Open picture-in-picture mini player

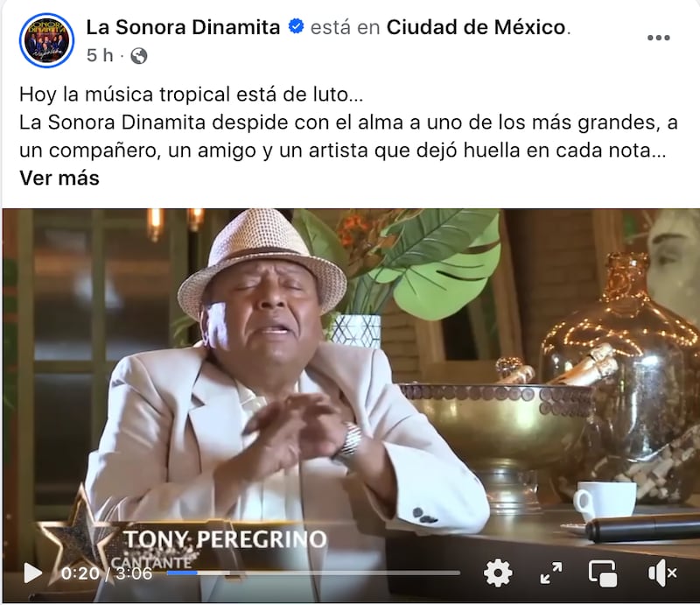coord(603,573)
